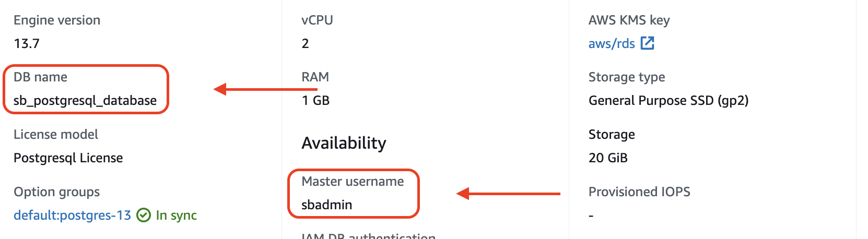Image resolution: width=868 pixels, height=239 pixels.
Task: Click the green In sync checkmark icon
Action: coord(143,215)
